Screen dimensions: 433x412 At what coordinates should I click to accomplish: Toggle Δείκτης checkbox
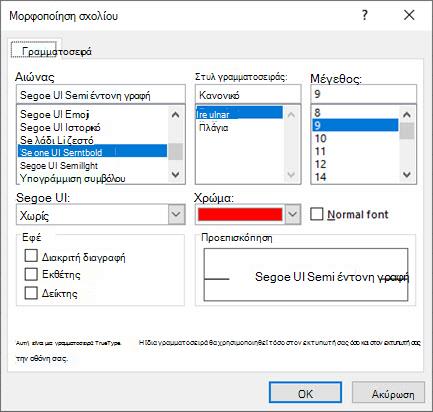click(x=31, y=293)
